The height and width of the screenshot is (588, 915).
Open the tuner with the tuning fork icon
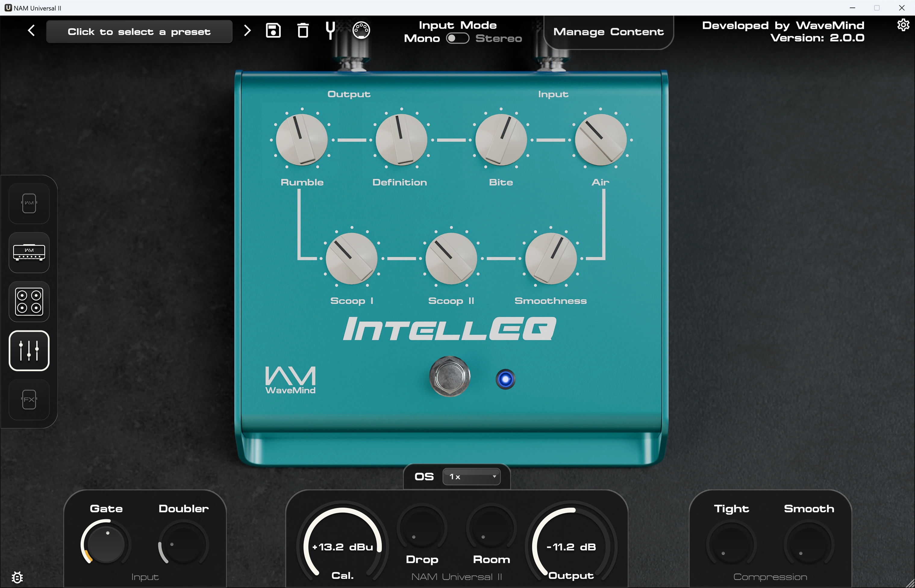(x=330, y=30)
